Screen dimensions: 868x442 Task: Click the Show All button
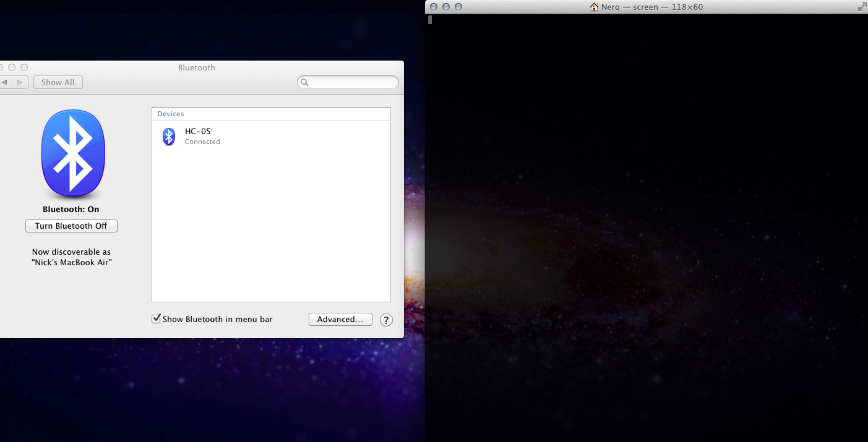click(x=58, y=82)
